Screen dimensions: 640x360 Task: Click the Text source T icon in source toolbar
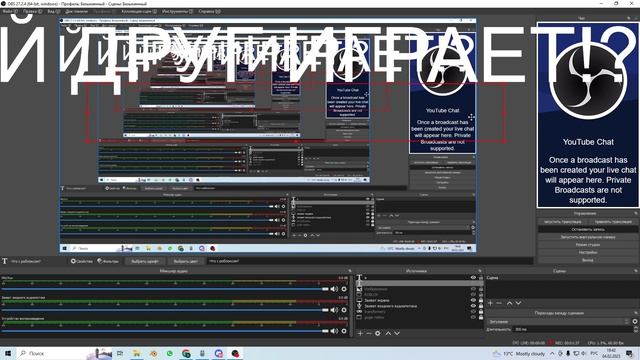pos(4,261)
